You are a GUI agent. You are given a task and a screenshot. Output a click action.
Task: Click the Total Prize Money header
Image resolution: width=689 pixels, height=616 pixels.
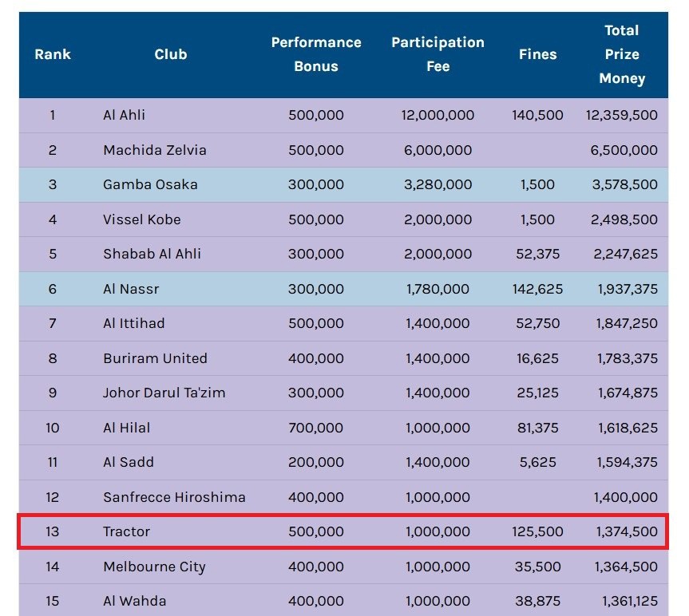(622, 54)
